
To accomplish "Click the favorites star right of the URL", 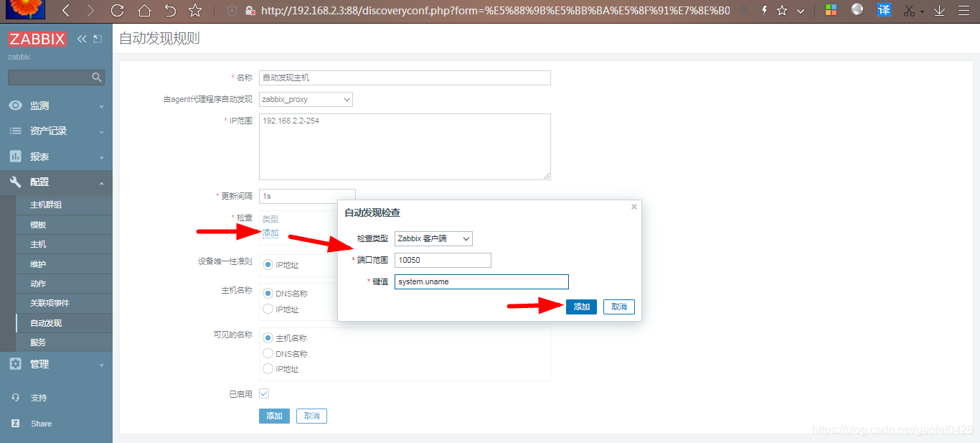I will click(x=782, y=11).
